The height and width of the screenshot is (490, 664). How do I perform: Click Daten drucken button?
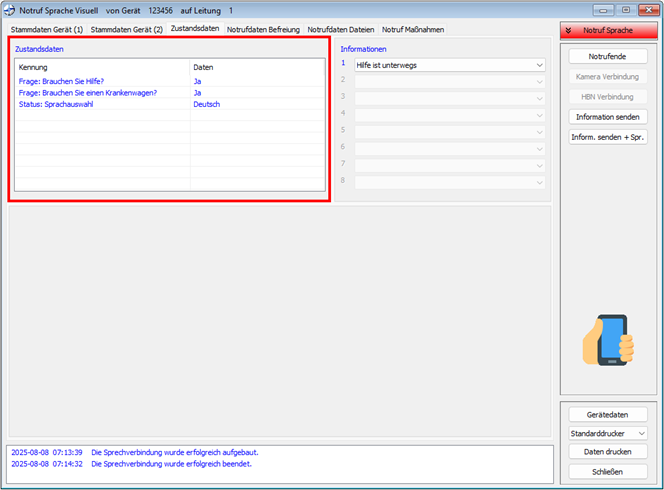coord(608,452)
